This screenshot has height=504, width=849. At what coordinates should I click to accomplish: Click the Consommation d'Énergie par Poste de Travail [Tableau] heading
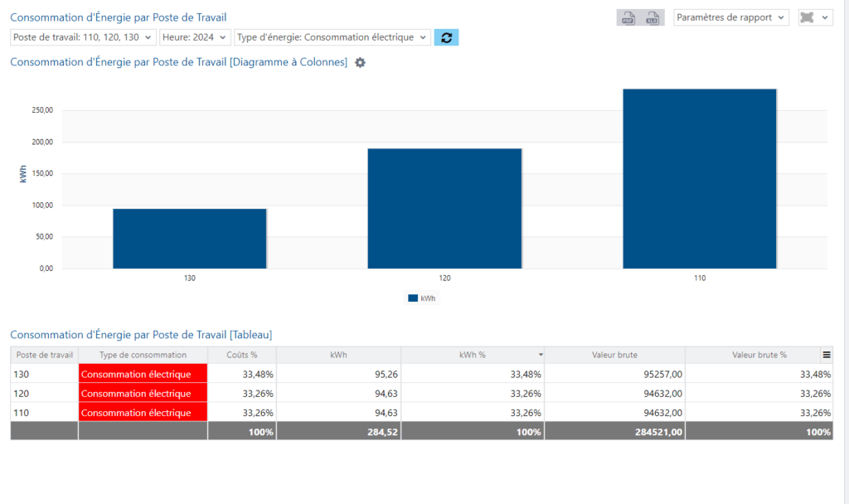click(141, 335)
